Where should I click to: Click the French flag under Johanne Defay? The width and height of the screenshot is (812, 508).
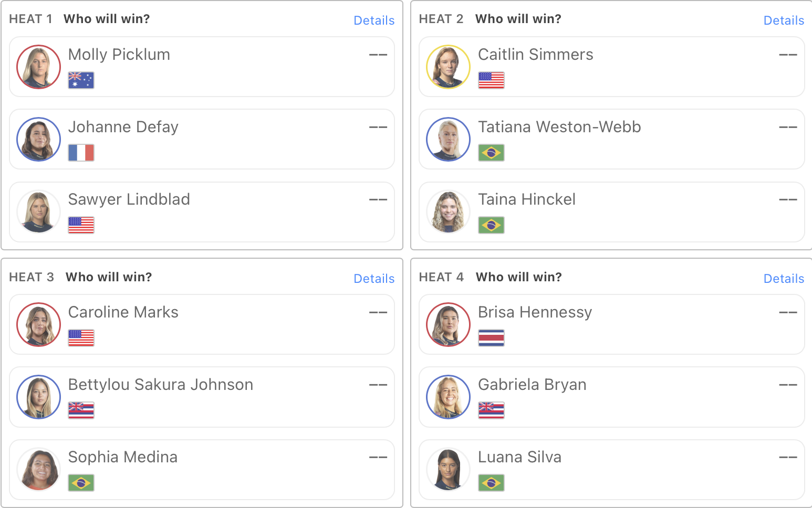tap(81, 153)
